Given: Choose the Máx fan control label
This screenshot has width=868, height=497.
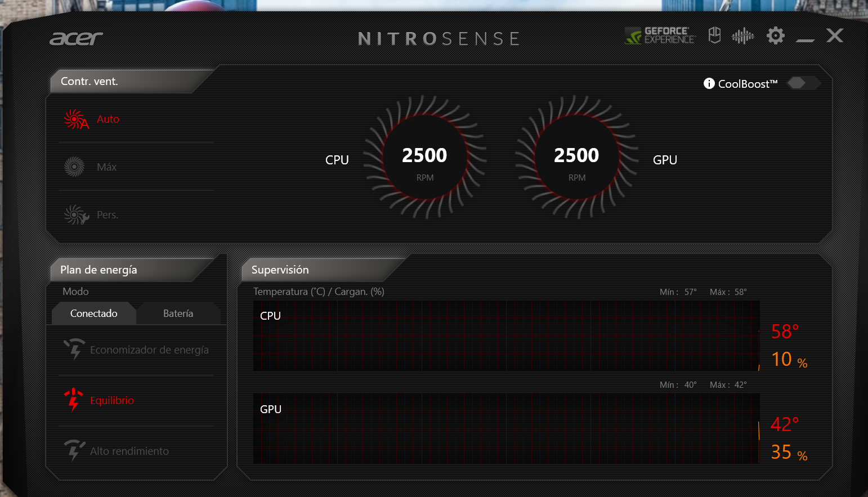Looking at the screenshot, I should (x=107, y=167).
